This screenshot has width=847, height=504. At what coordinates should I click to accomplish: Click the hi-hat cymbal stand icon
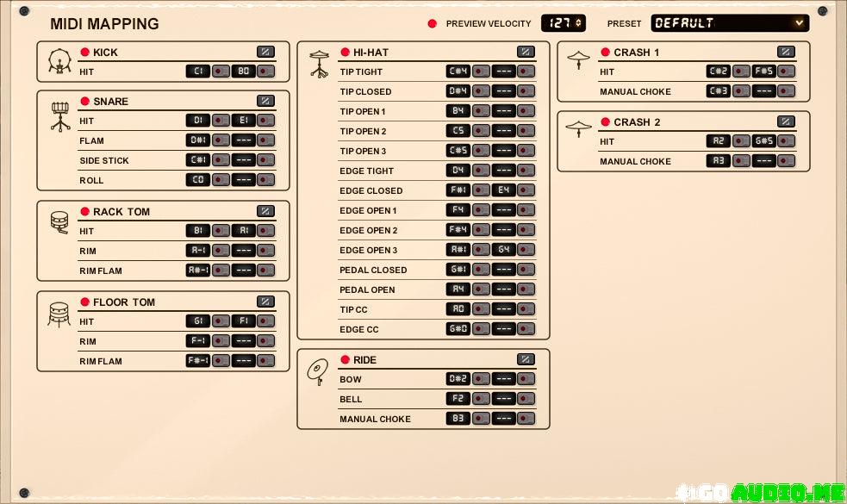point(320,64)
